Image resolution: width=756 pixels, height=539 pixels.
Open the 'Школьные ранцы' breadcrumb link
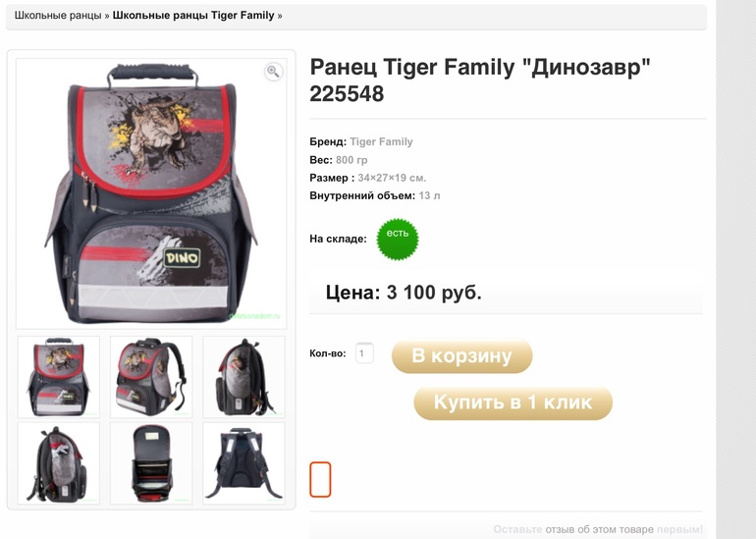[x=58, y=16]
